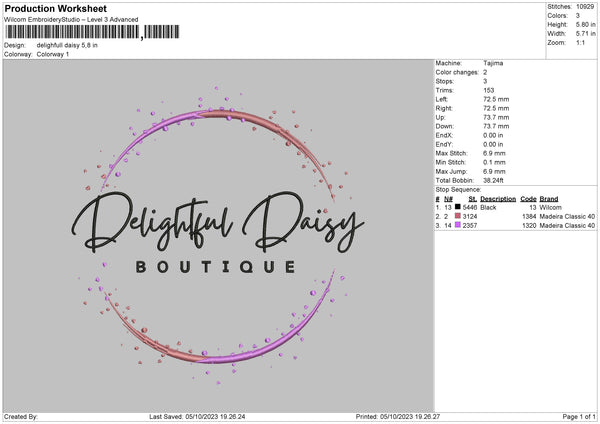Viewport: 600px width, 424px height.
Task: Click the Code column header
Action: [528, 199]
